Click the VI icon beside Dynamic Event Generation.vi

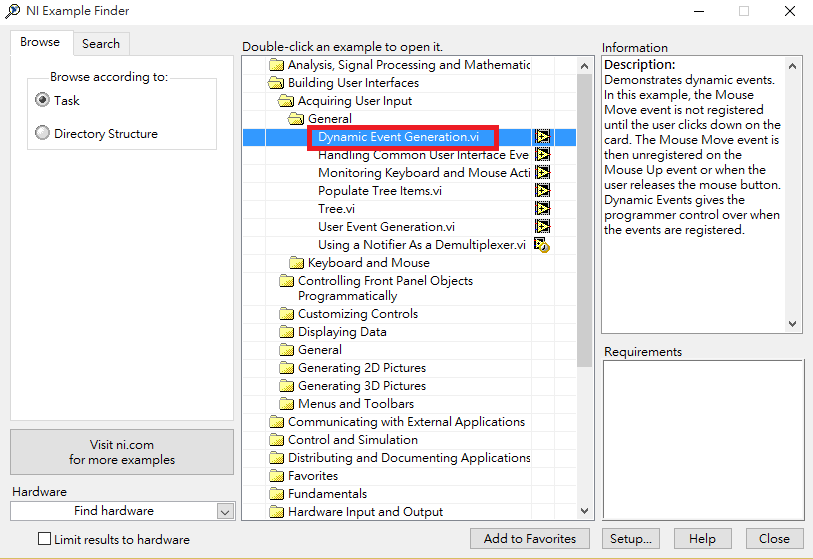[542, 137]
